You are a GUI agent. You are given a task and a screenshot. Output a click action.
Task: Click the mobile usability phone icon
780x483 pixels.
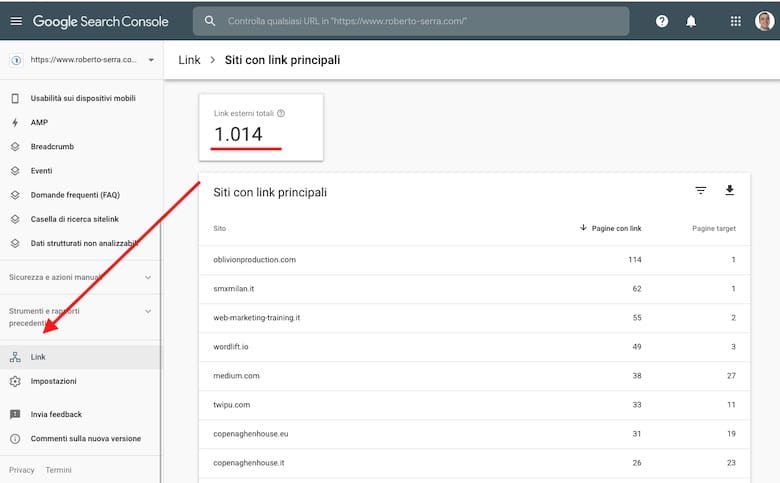point(15,98)
